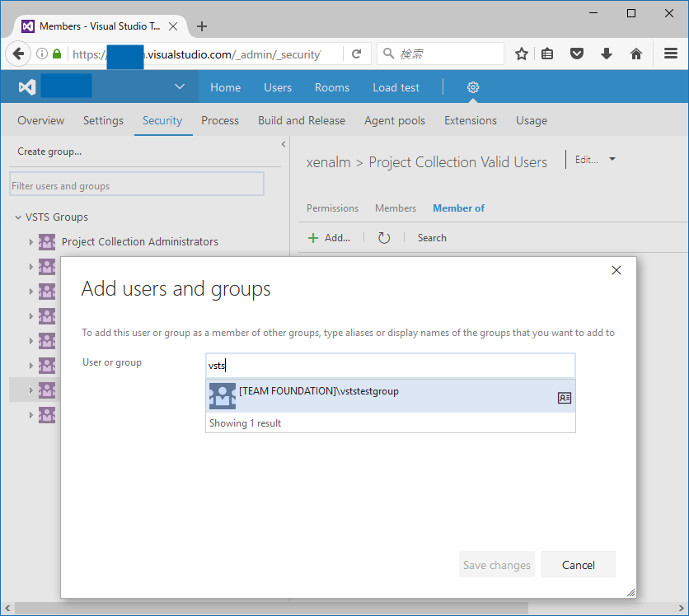Click the Edit button

pos(586,160)
